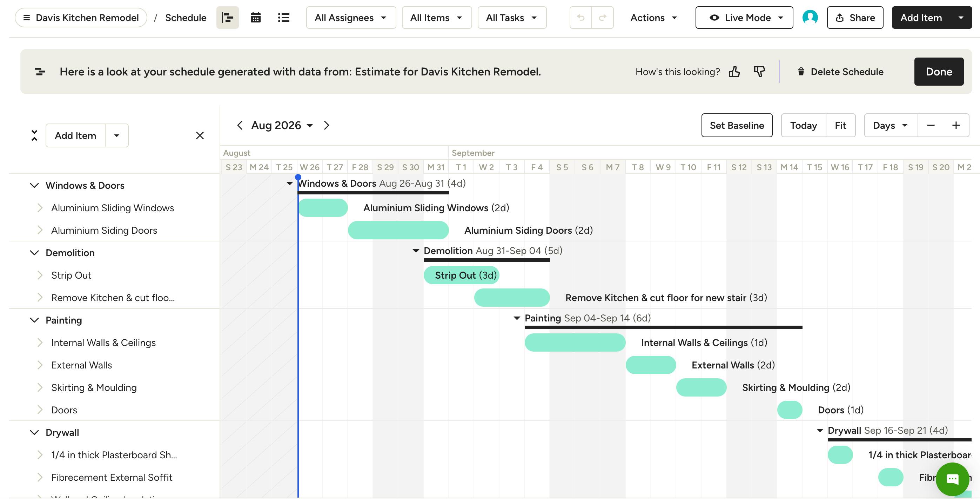The width and height of the screenshot is (980, 499).
Task: Select the Aluminium Sliding Windows task bar
Action: point(323,208)
